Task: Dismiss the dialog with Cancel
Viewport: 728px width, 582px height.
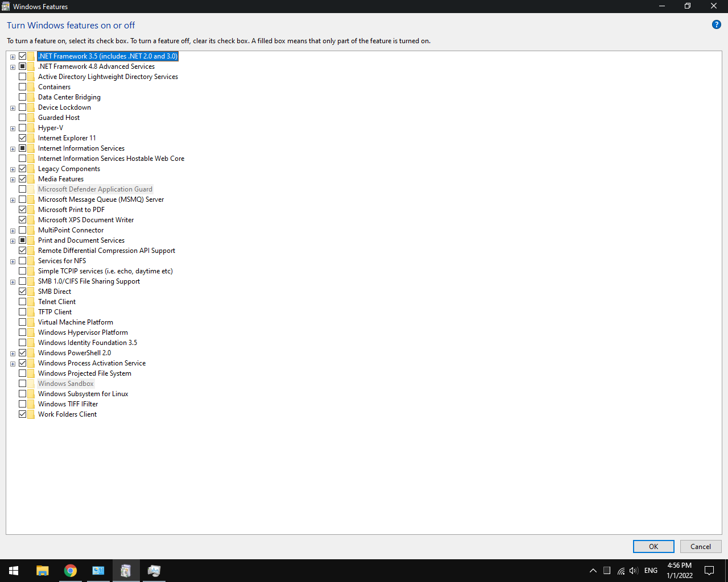Action: (701, 546)
